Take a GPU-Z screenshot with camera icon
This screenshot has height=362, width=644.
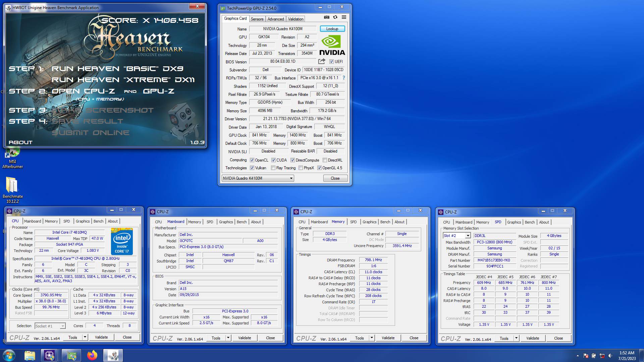point(326,17)
